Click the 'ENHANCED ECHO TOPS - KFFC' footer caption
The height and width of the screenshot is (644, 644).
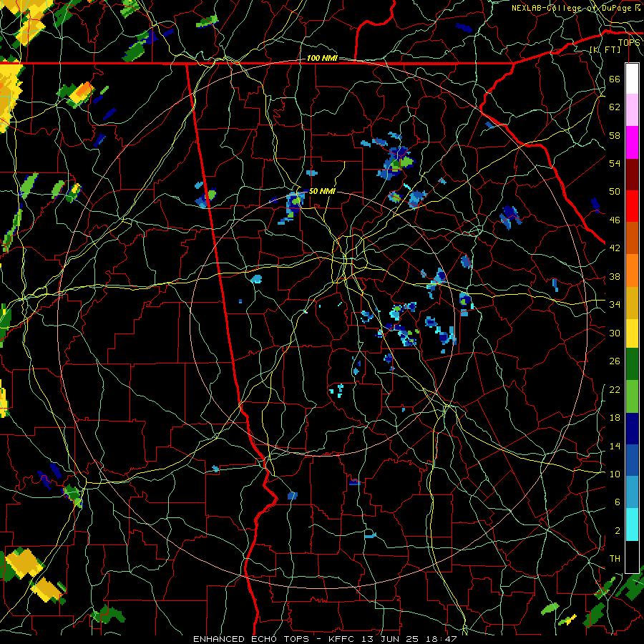275,639
